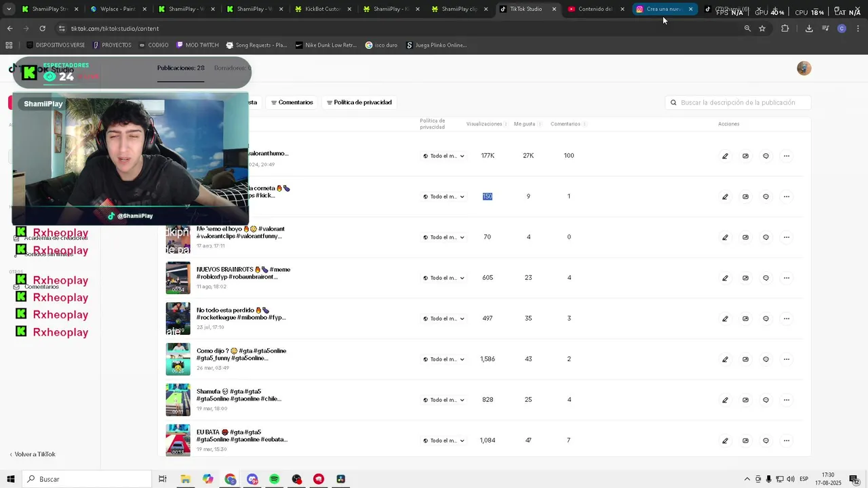Open Chrome extensions puzzle icon

785,28
